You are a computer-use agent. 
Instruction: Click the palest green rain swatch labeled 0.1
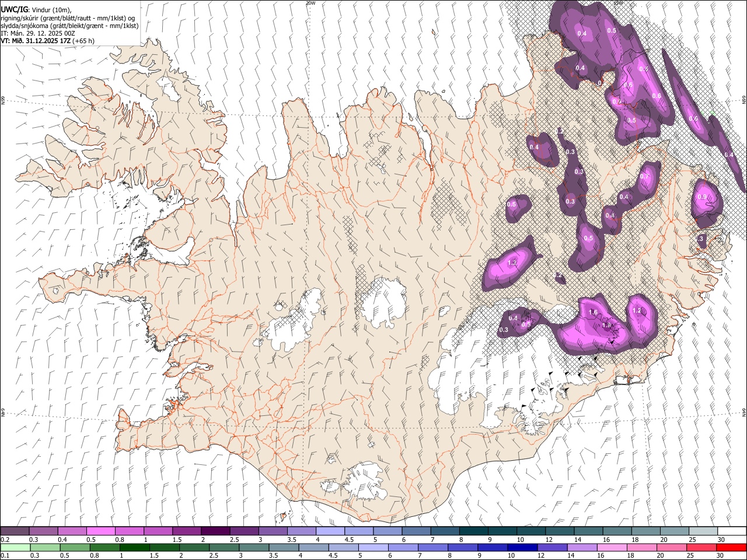[x=15, y=548]
